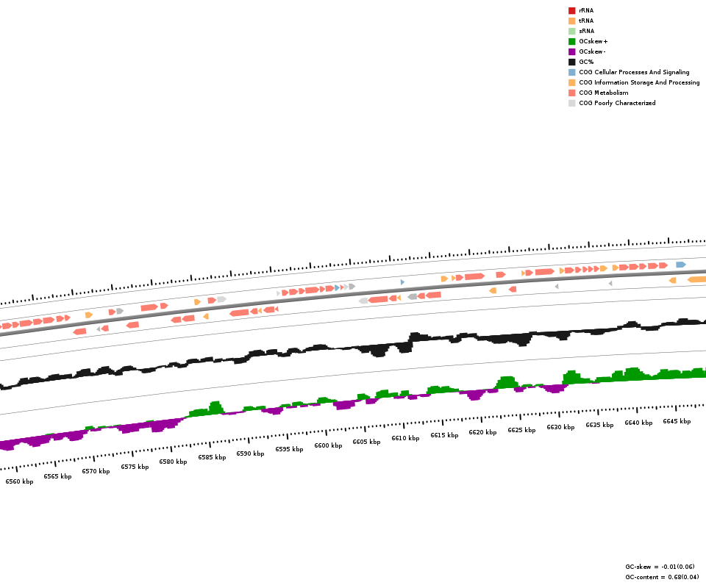
Task: Click the 6560 kbp ruler label
Action: point(19,481)
